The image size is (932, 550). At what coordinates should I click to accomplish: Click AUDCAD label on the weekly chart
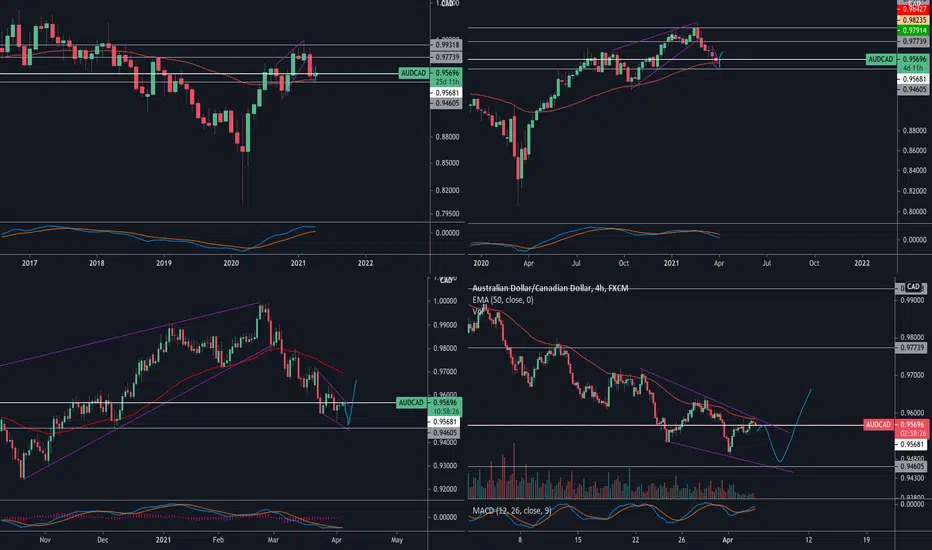881,59
